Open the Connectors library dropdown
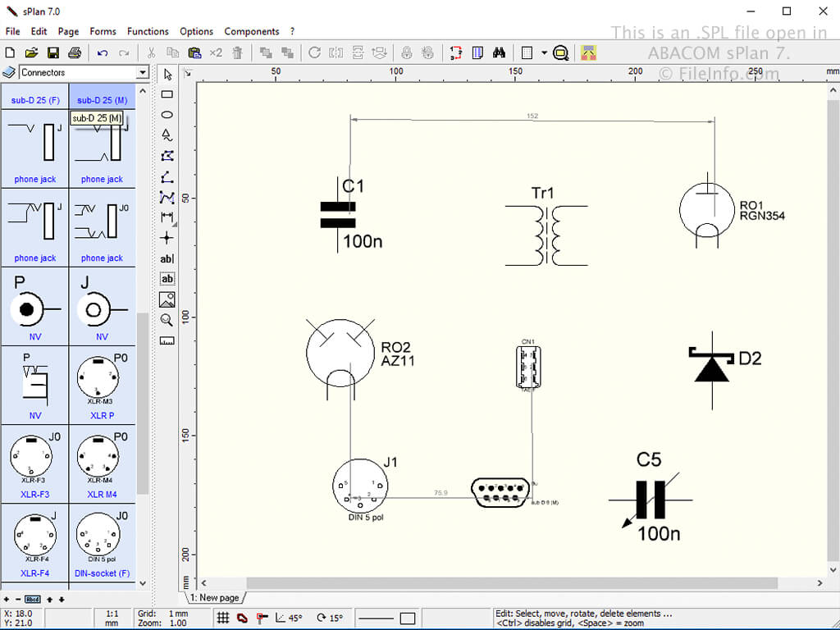 coord(143,72)
